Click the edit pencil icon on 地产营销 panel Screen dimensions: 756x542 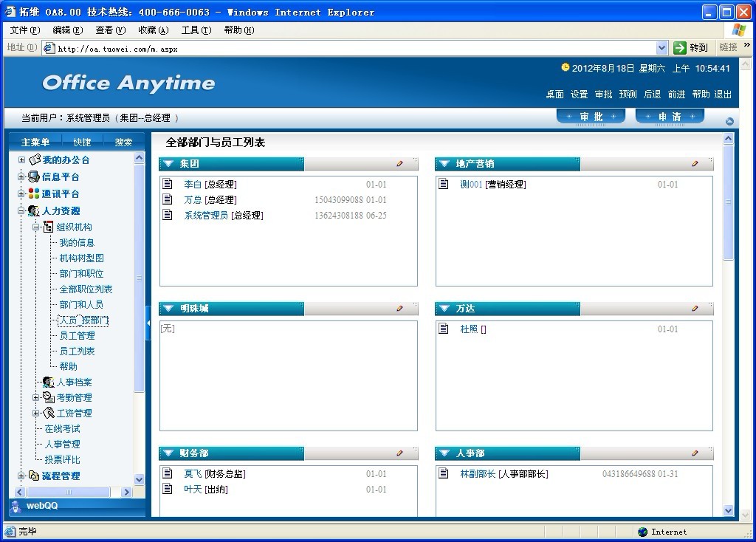tap(695, 164)
